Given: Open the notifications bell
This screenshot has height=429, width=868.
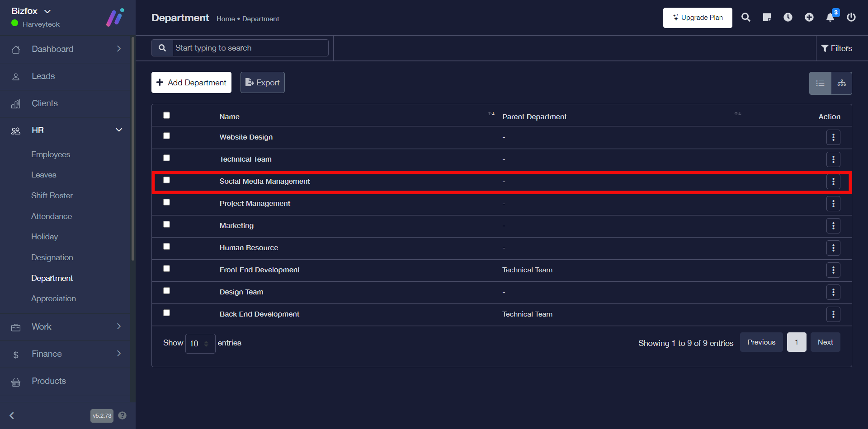Looking at the screenshot, I should (x=830, y=18).
